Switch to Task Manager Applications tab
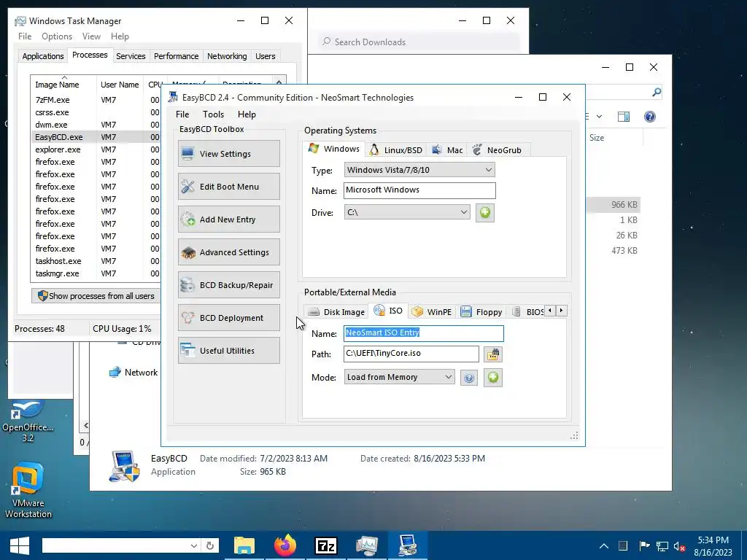747x560 pixels. 43,56
